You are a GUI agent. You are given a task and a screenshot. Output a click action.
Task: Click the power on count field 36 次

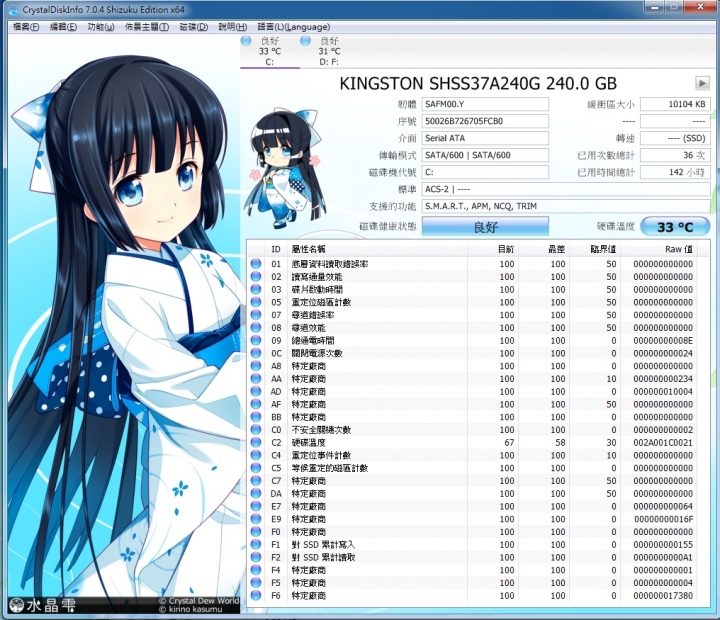(x=675, y=155)
